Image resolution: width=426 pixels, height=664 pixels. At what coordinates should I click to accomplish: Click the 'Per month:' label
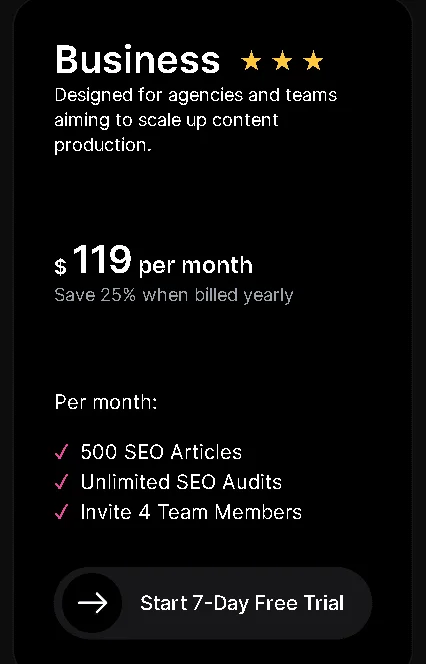tap(106, 402)
